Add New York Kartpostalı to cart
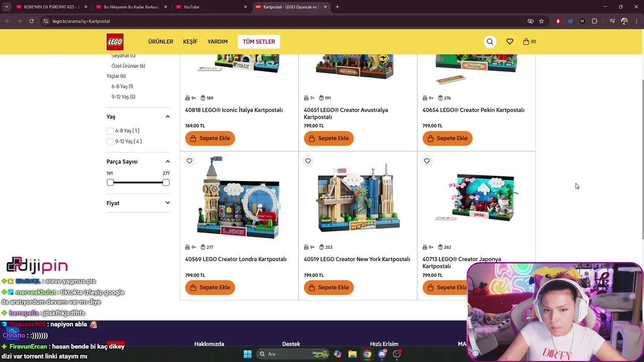 click(x=329, y=288)
